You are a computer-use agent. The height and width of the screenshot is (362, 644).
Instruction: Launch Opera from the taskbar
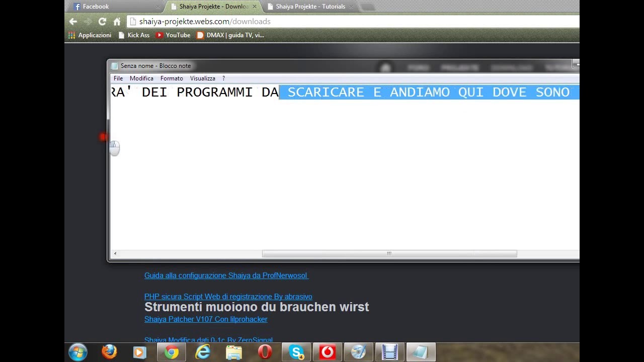(x=265, y=352)
